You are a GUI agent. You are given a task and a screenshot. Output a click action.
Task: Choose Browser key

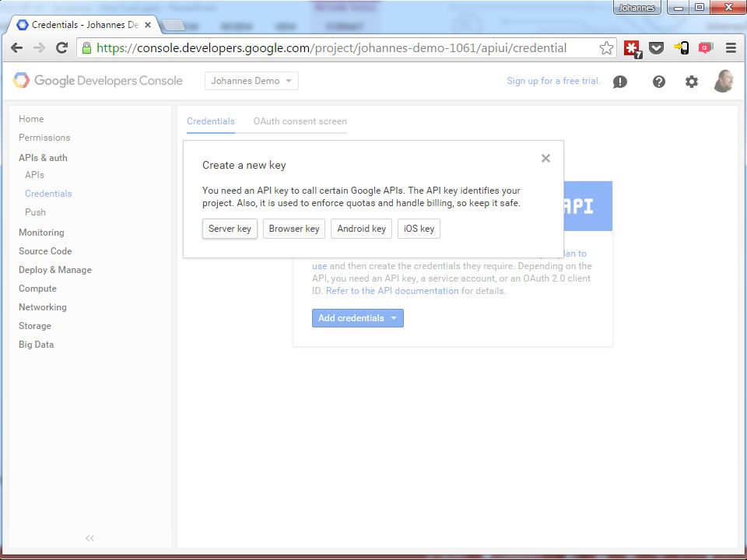(294, 229)
